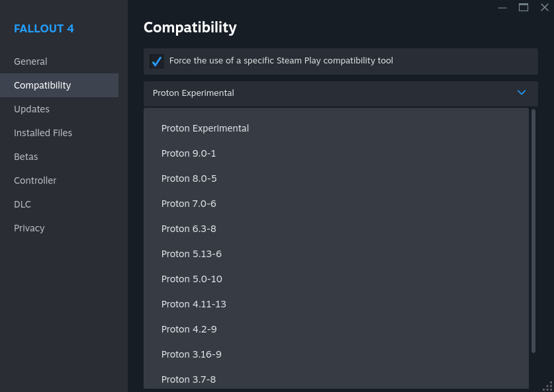Screen dimensions: 554x392
Task: Pick Proton 4.11-13 from dropdown
Action: coord(193,304)
